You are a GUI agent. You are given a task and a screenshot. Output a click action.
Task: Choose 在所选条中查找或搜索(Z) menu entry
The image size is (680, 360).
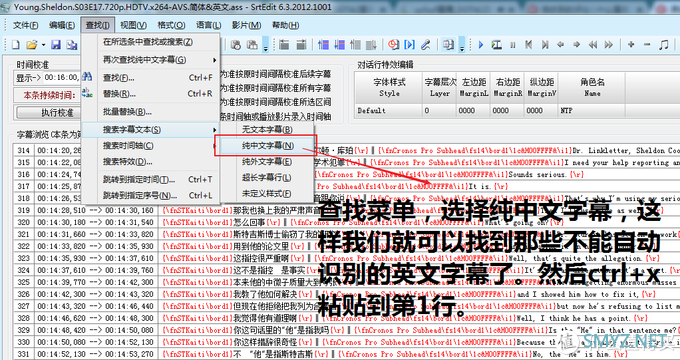point(151,42)
